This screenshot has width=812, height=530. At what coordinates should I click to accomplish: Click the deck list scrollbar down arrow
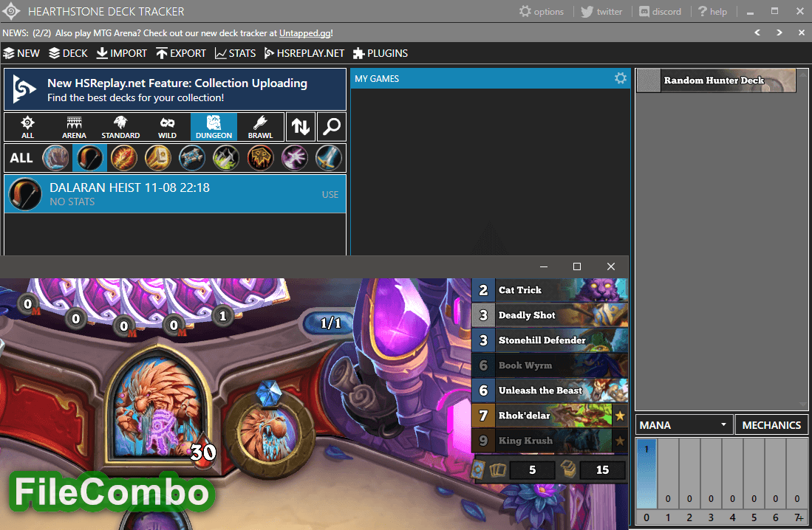tap(803, 405)
